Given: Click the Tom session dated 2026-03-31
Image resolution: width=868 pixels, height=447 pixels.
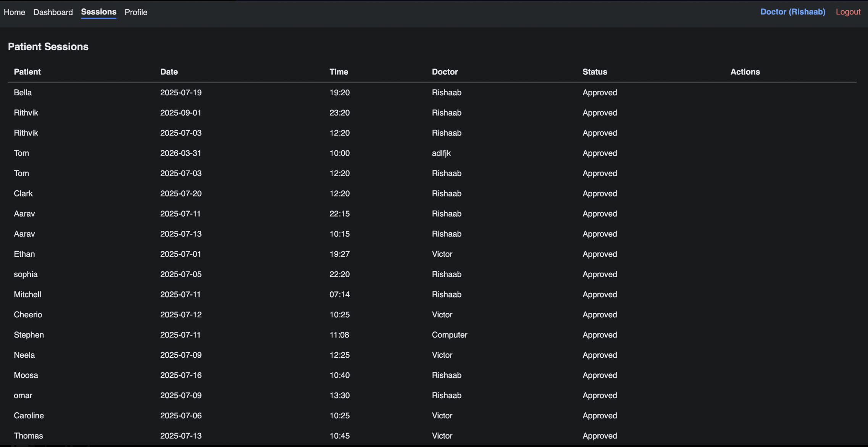Looking at the screenshot, I should [x=180, y=153].
